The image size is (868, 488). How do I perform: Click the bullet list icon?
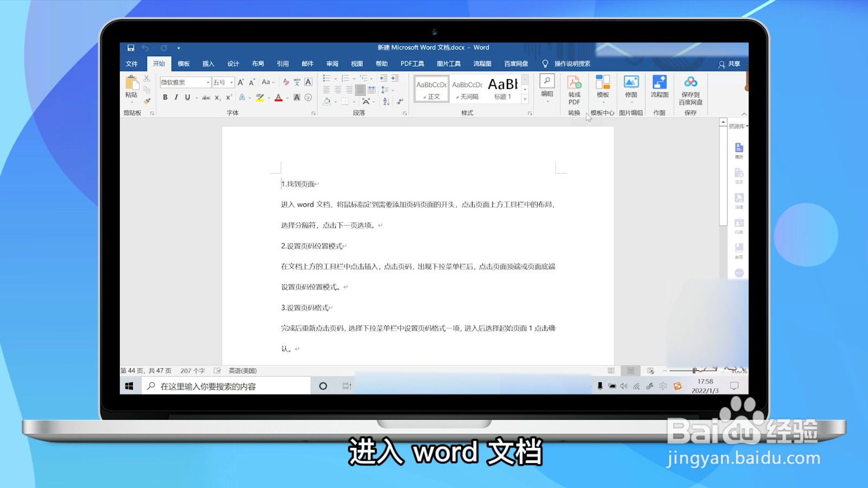coord(327,79)
